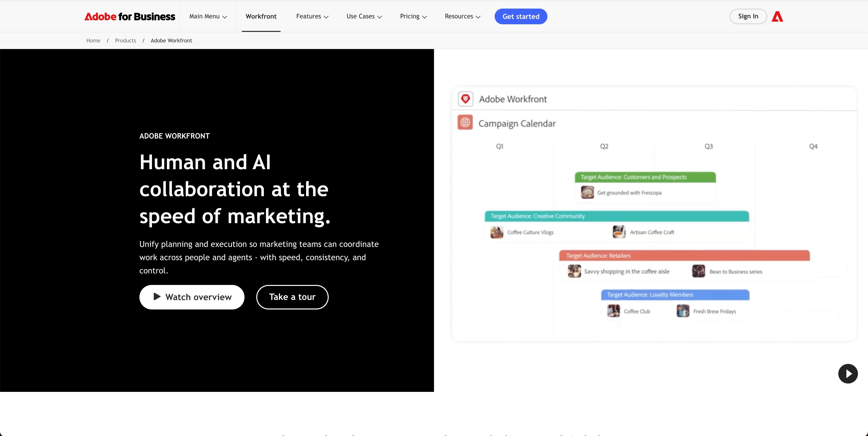The height and width of the screenshot is (436, 868).
Task: Open the Features dropdown menu
Action: click(x=312, y=16)
